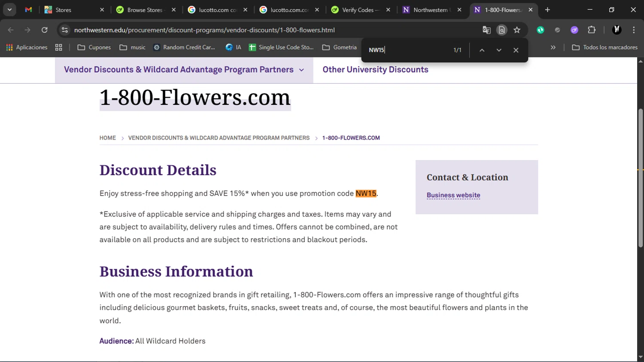This screenshot has height=362, width=644.
Task: Translate this page icon
Action: (486, 30)
